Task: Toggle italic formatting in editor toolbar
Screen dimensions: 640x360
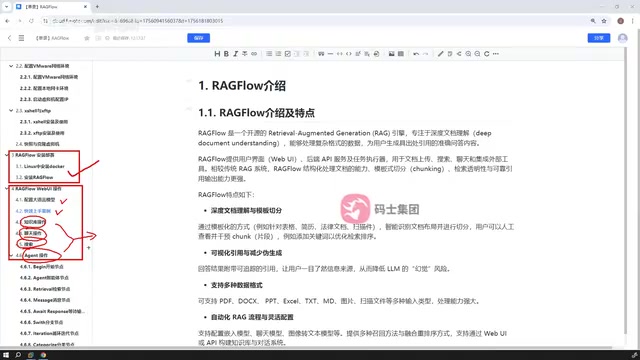Action: [236, 54]
